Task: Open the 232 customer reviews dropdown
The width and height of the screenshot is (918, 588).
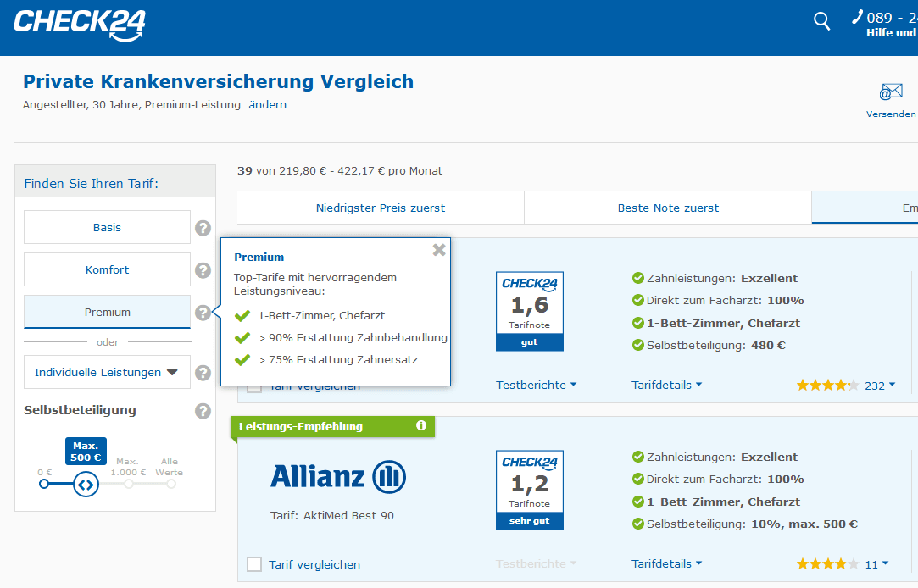Action: [879, 386]
